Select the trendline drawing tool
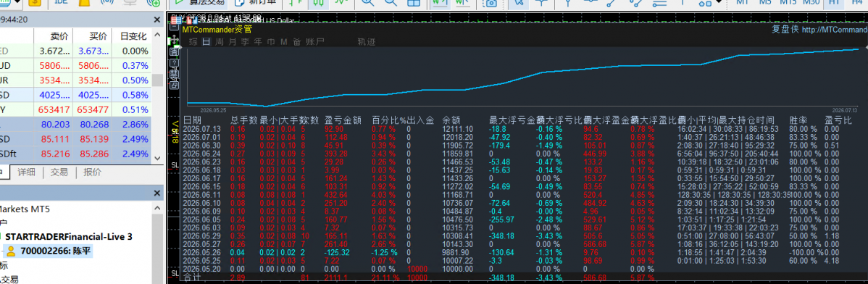The image size is (868, 284). pos(611,3)
